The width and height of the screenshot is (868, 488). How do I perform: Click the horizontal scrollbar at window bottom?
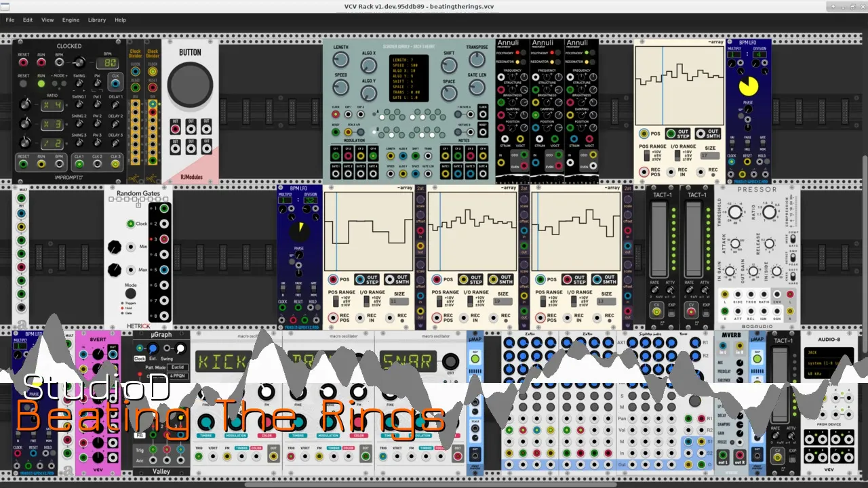431,485
